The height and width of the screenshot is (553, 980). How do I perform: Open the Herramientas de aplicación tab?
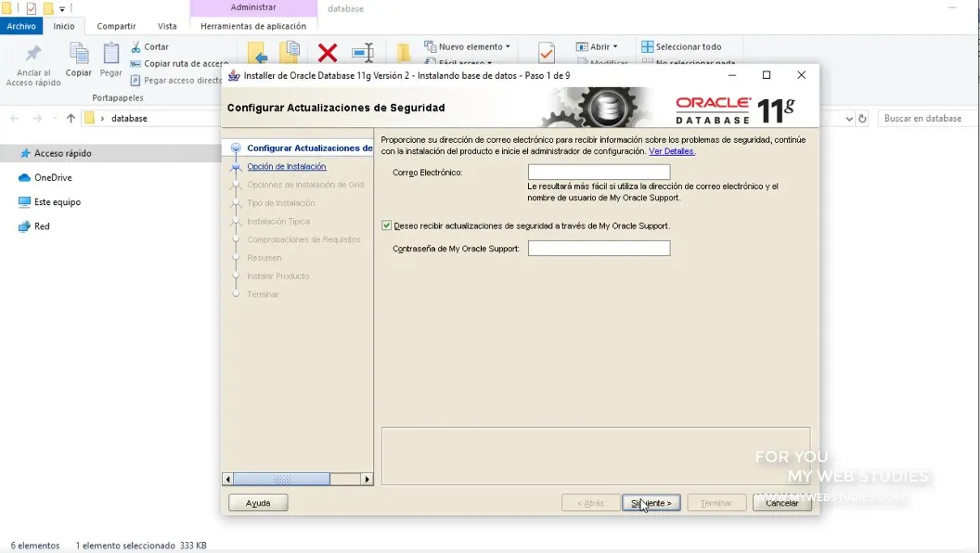point(253,26)
